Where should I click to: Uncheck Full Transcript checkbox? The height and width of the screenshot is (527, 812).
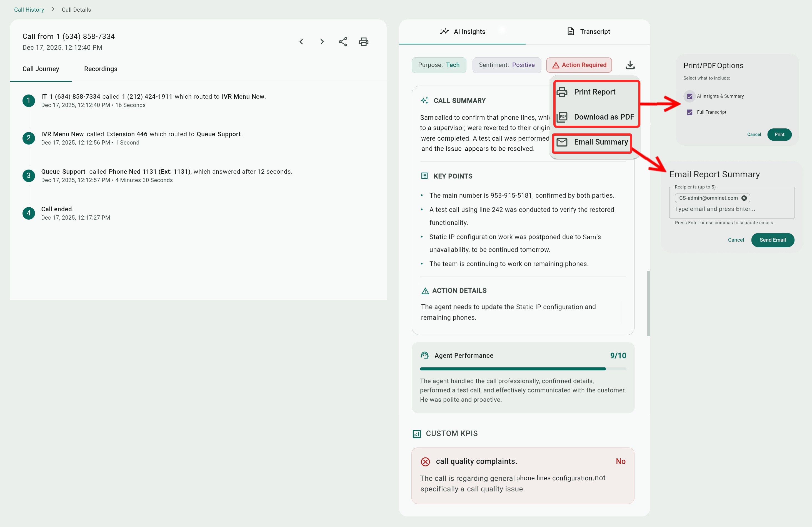[x=689, y=112]
